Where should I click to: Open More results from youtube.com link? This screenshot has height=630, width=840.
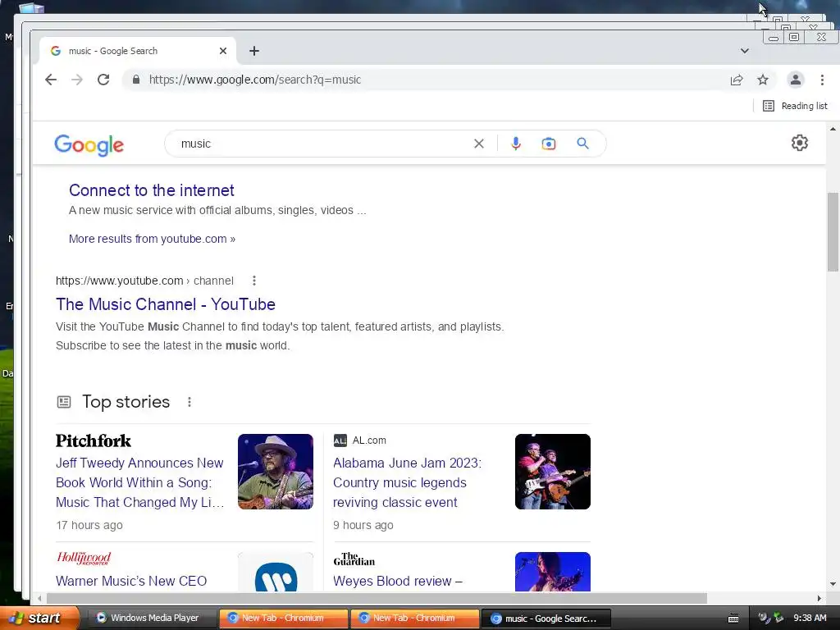(152, 239)
